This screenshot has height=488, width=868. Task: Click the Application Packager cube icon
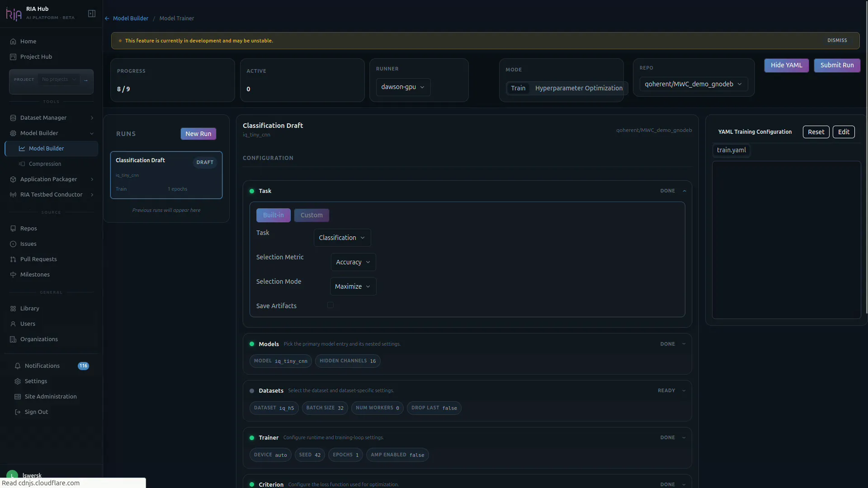pos(13,179)
